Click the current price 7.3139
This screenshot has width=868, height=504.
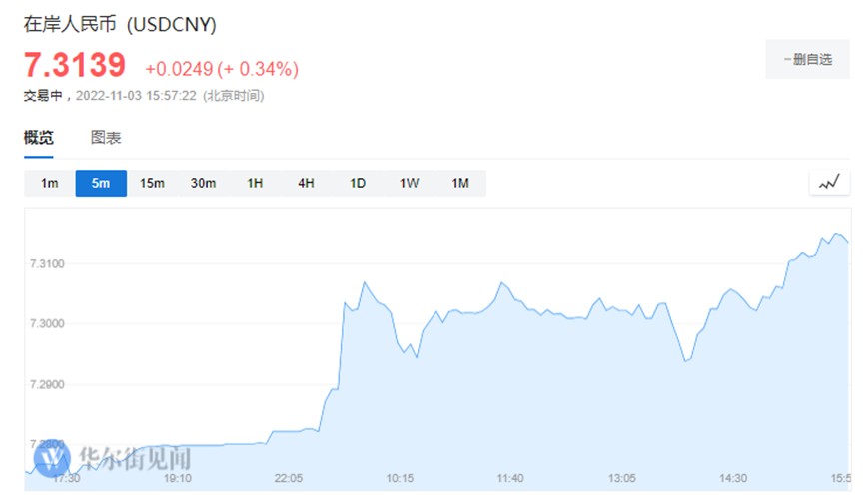coord(75,65)
